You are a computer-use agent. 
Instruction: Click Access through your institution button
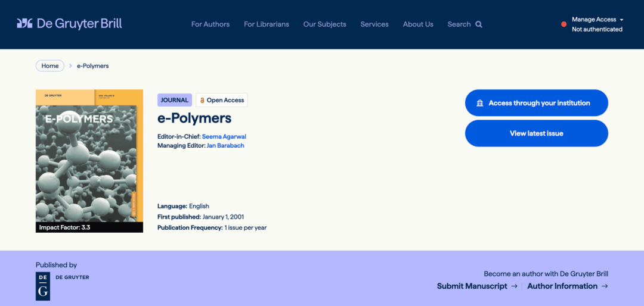(x=537, y=103)
